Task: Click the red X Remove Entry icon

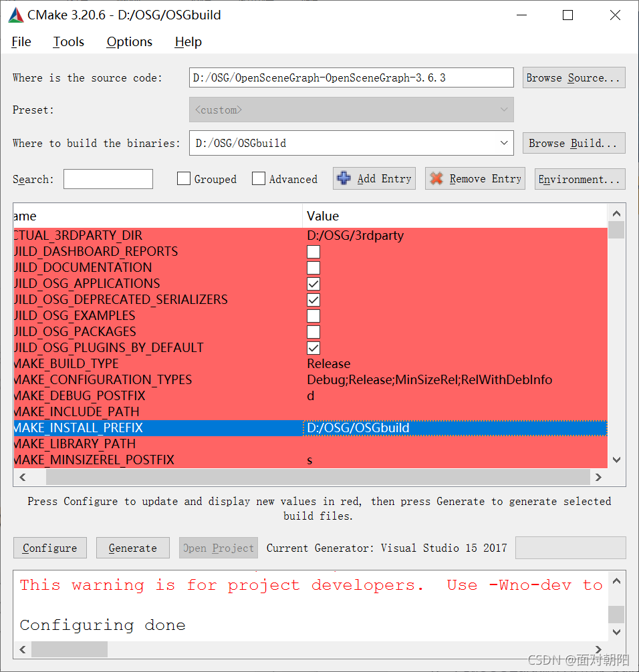Action: [436, 178]
